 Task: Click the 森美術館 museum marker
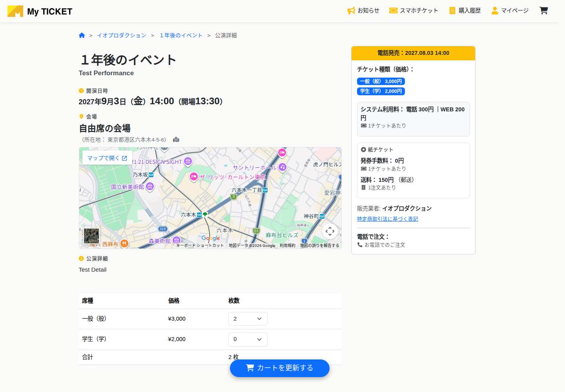click(x=177, y=240)
